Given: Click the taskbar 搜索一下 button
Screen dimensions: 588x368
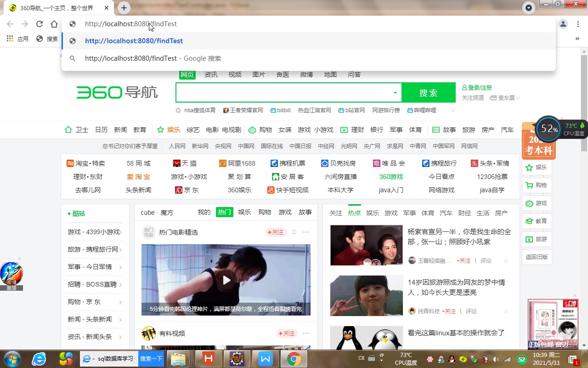Looking at the screenshot, I should [x=151, y=359].
